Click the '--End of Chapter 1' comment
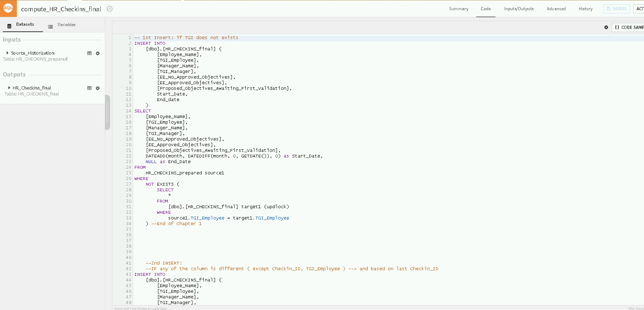The image size is (644, 310). [x=176, y=224]
